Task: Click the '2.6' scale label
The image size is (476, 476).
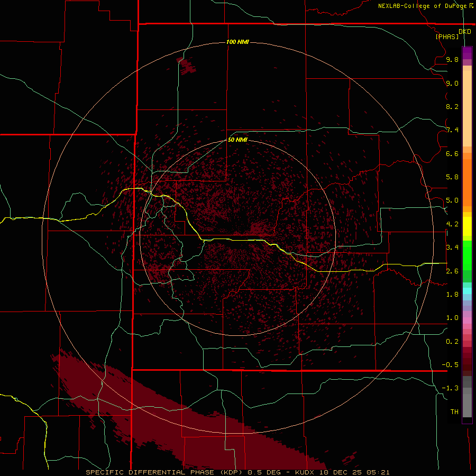Action: pyautogui.click(x=452, y=271)
